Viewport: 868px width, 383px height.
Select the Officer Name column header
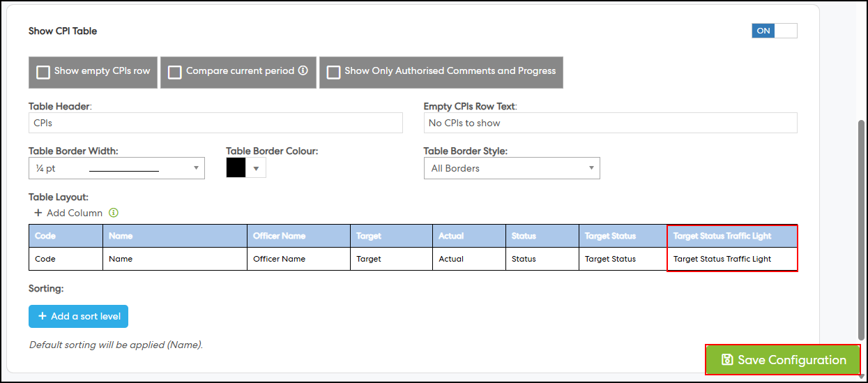click(298, 236)
